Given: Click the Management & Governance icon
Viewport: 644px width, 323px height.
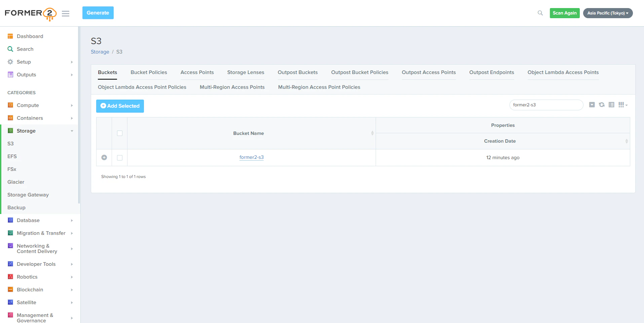Looking at the screenshot, I should pos(10,315).
